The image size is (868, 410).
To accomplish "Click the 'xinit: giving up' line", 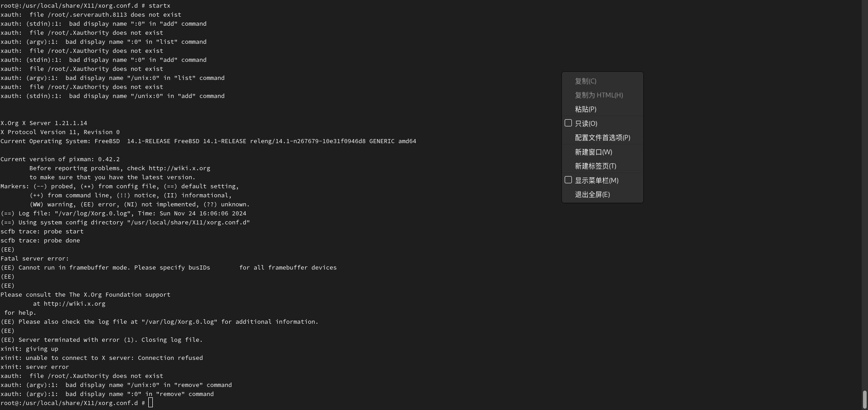I will click(x=29, y=349).
